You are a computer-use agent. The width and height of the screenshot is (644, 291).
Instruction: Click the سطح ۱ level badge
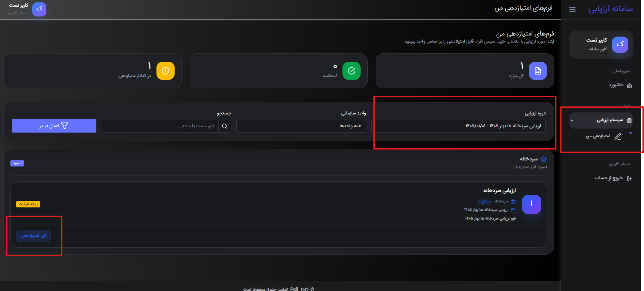point(484,201)
